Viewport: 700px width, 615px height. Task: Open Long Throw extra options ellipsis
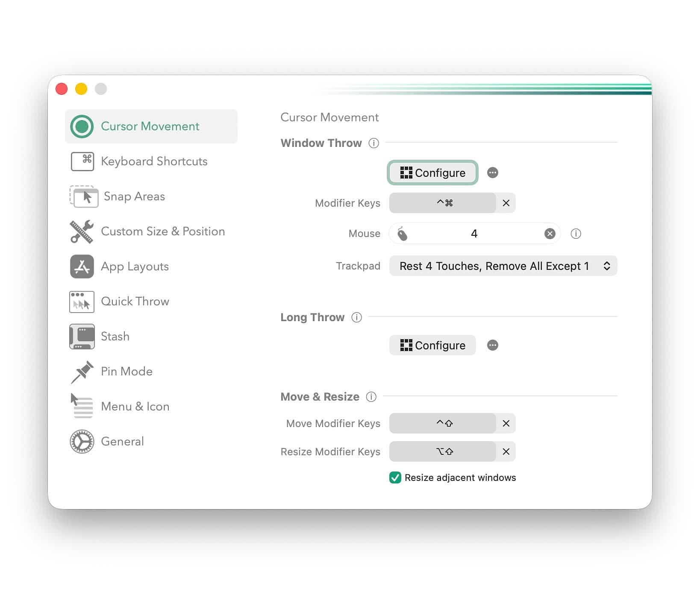492,345
